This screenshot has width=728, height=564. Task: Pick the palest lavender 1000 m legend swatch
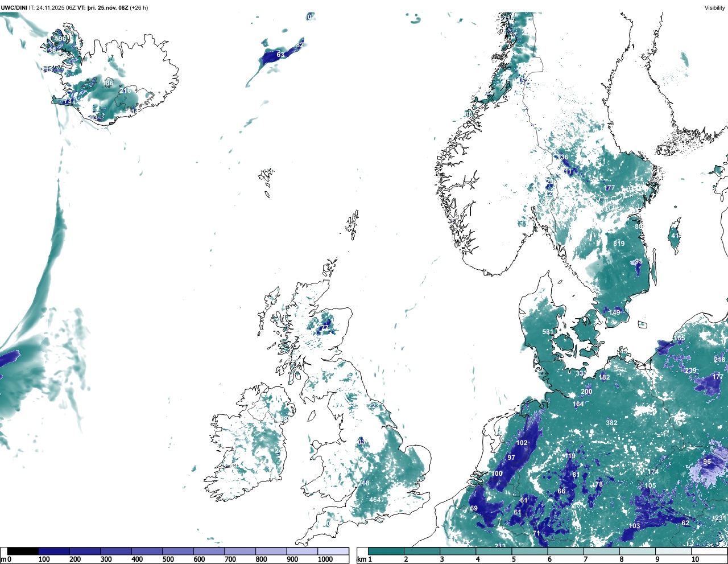tap(333, 551)
